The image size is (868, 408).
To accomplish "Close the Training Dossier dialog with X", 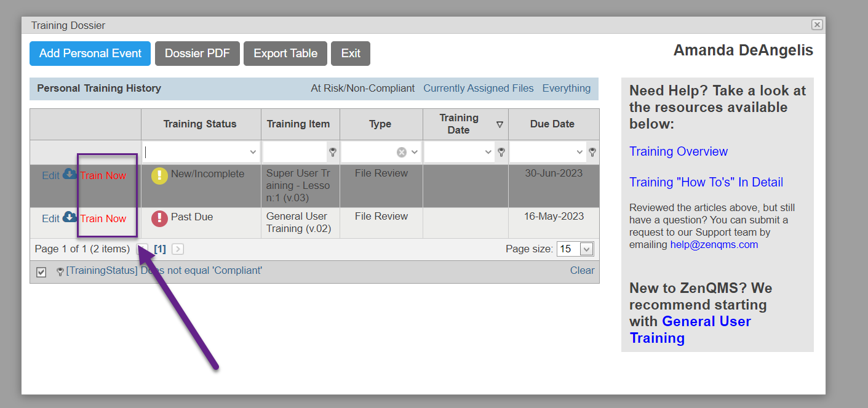I will click(817, 25).
